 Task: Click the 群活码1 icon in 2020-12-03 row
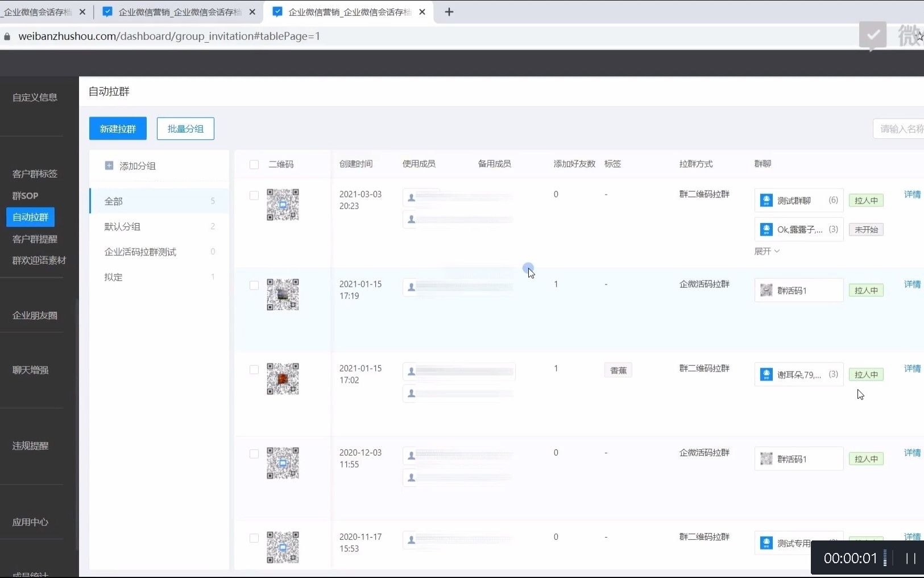click(x=766, y=459)
